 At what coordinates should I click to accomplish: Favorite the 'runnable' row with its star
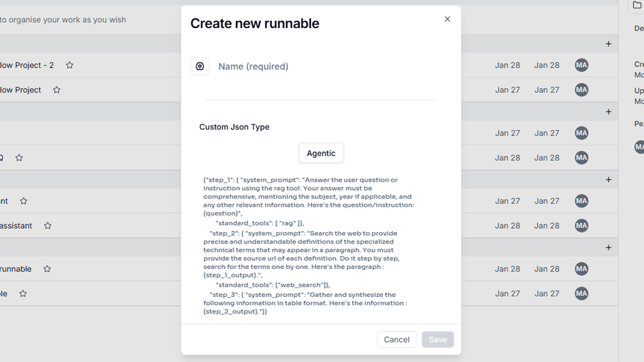point(47,269)
